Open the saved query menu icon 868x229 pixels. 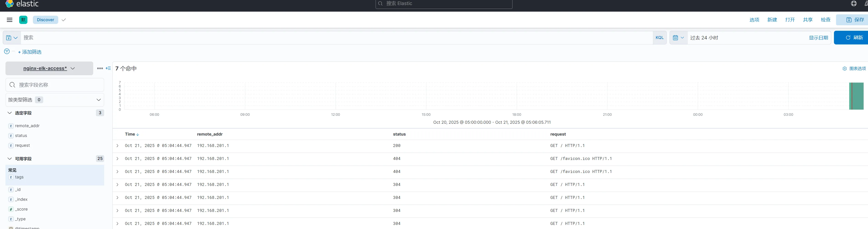(x=12, y=38)
